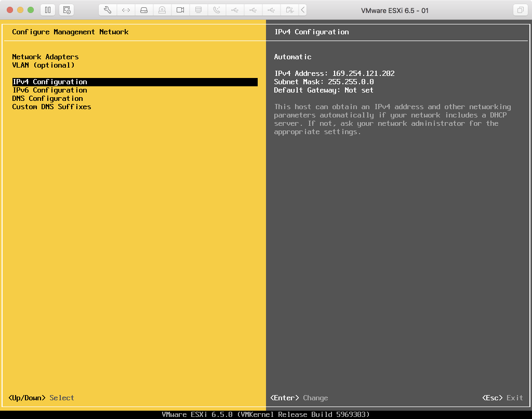Close the VMware window with red button
The image size is (532, 419).
[10, 10]
